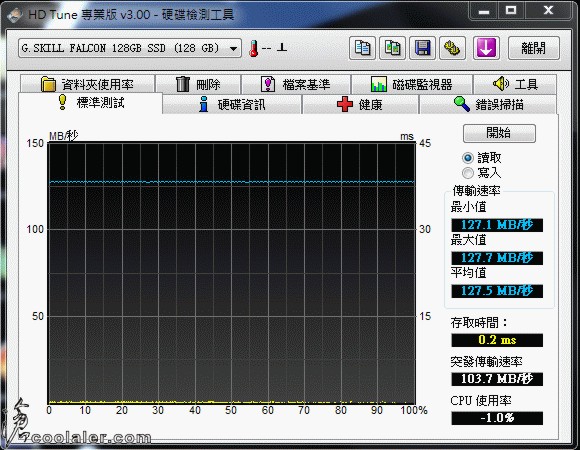Viewport: 580px width, 450px height.
Task: Select the 寫入 write radio button
Action: tap(468, 173)
